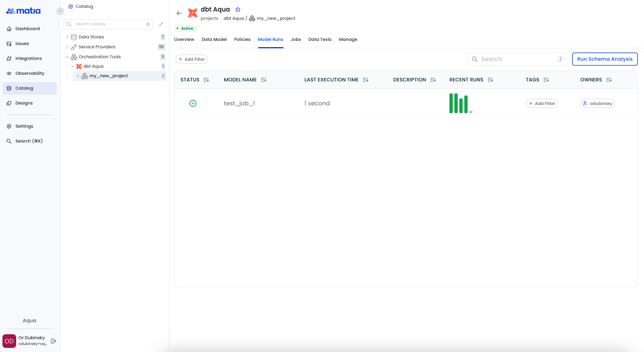The image size is (644, 352).
Task: Open the Manage tab
Action: click(x=348, y=39)
